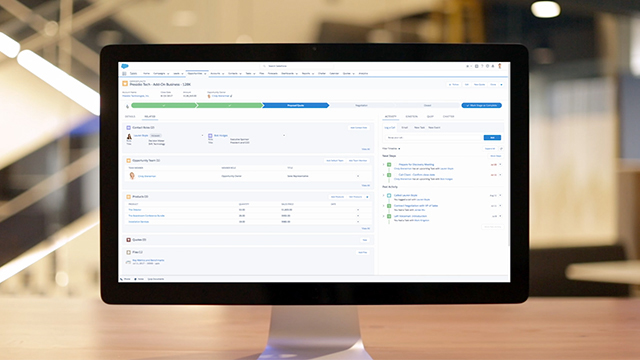Switch to the Details tab
Viewport: 640px width, 360px height.
pyautogui.click(x=130, y=117)
